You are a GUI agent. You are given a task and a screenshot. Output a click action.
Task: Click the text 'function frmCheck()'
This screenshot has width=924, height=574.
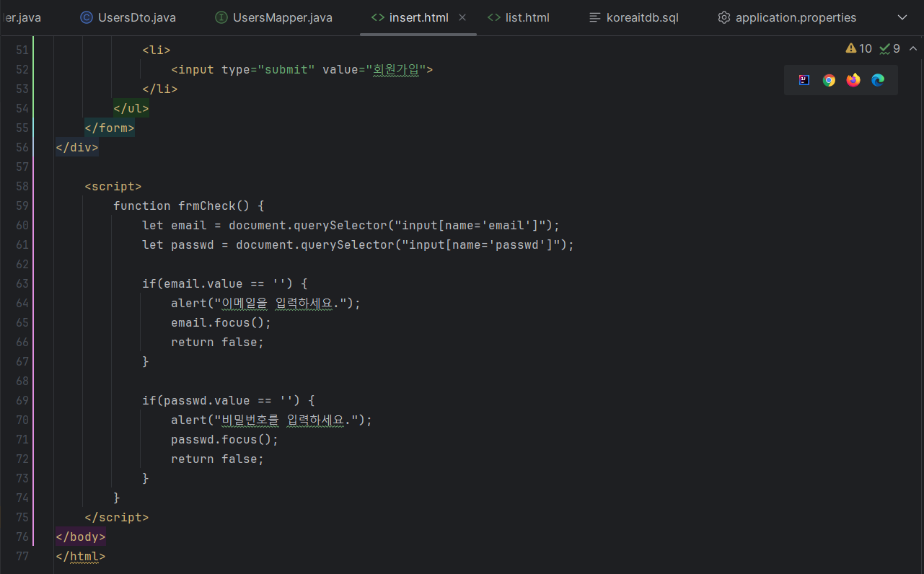tap(181, 206)
